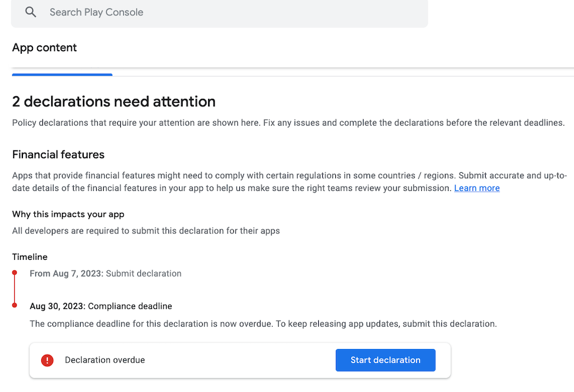Select the Financial features section heading
Image resolution: width=574 pixels, height=392 pixels.
[x=58, y=154]
